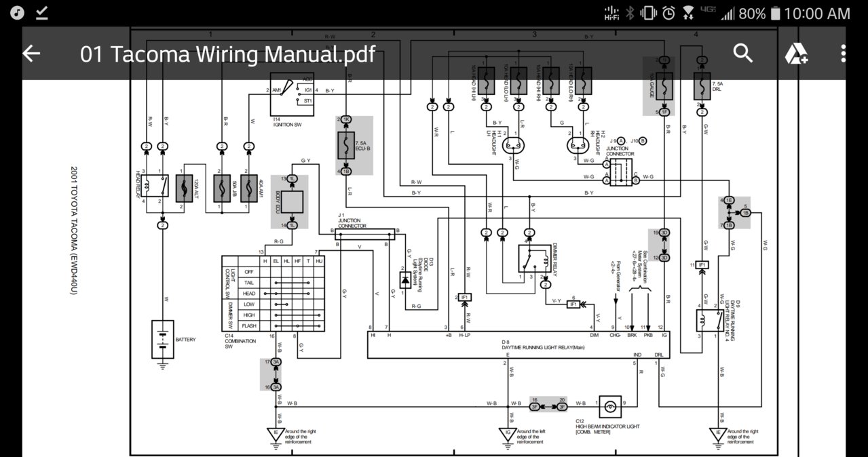
Task: Tap the Bluetooth status icon
Action: coord(629,13)
